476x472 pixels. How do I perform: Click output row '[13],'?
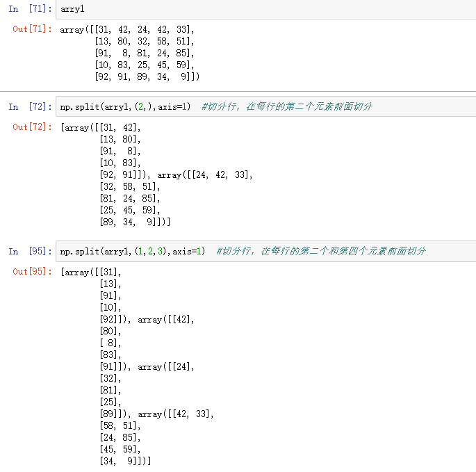pyautogui.click(x=110, y=284)
